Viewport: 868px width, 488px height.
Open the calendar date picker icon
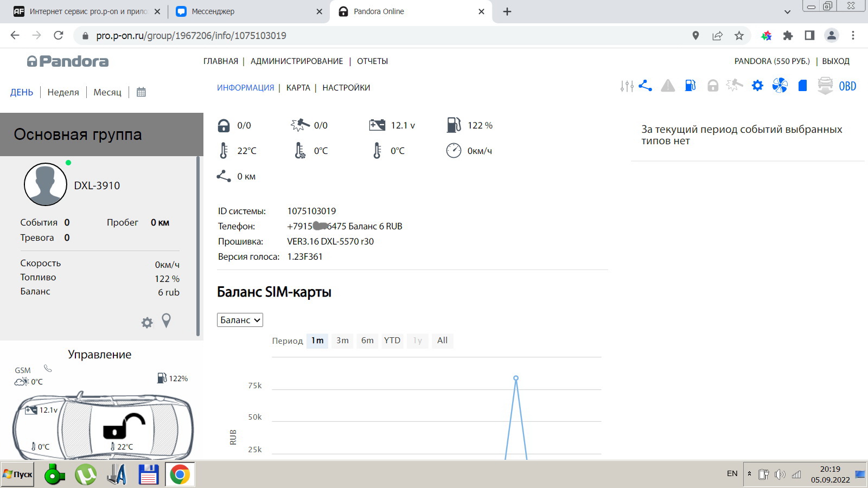(x=141, y=92)
